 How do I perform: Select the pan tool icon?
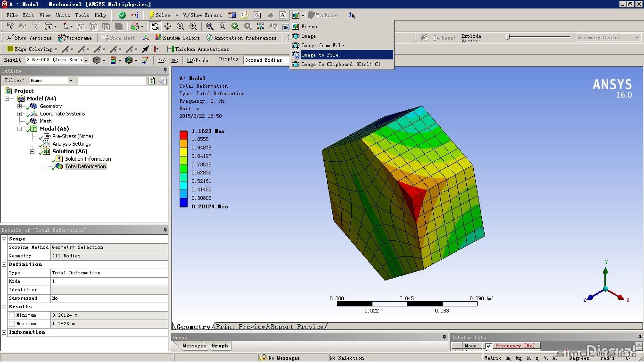(x=167, y=26)
